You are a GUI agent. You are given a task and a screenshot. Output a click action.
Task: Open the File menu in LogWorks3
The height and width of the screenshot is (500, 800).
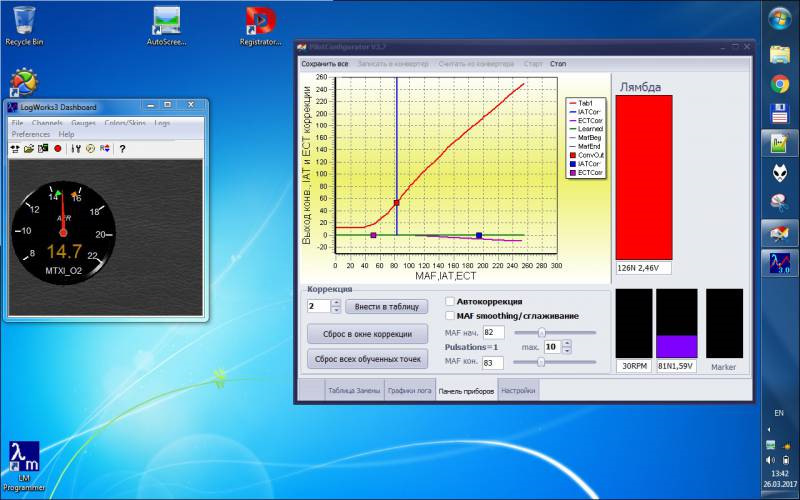(x=17, y=123)
